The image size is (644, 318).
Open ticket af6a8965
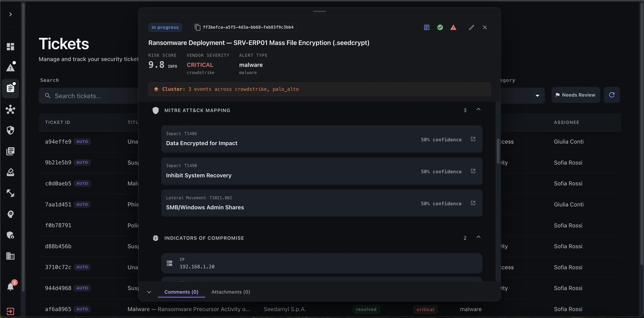58,309
